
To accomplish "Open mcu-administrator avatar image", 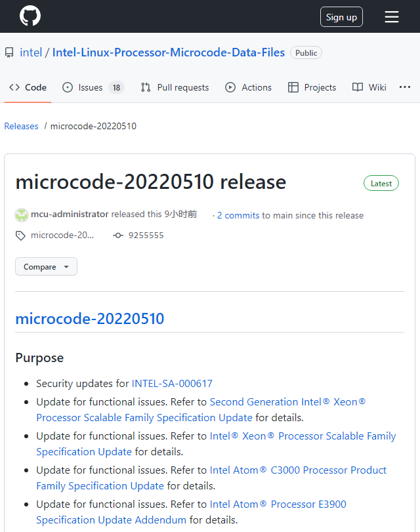I will click(22, 215).
